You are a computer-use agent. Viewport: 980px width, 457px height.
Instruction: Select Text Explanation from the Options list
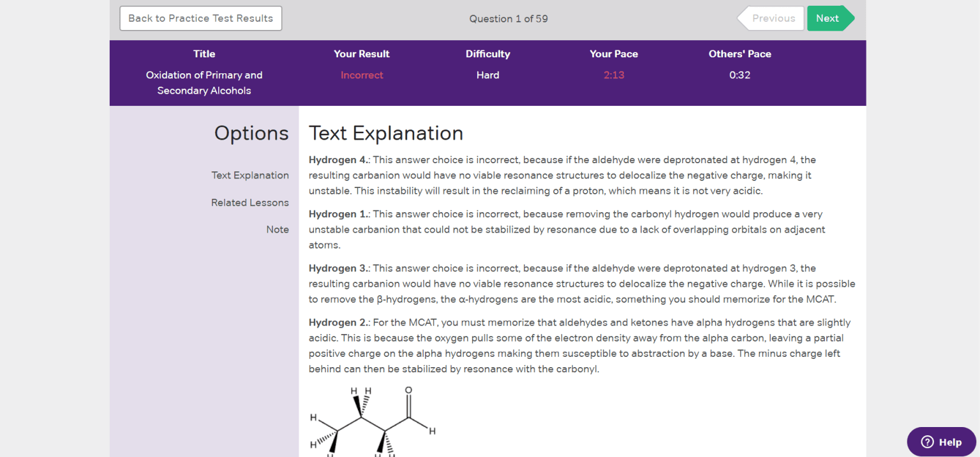coord(250,175)
